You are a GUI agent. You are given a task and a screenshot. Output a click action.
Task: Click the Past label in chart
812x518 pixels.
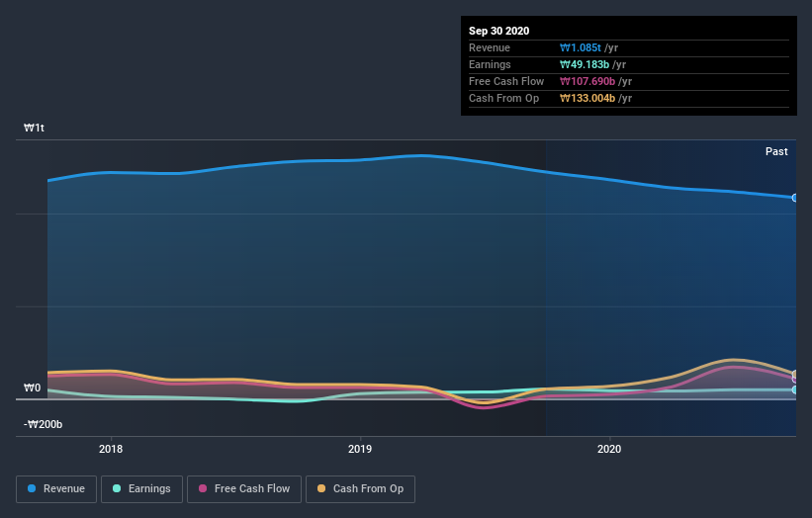(x=776, y=151)
